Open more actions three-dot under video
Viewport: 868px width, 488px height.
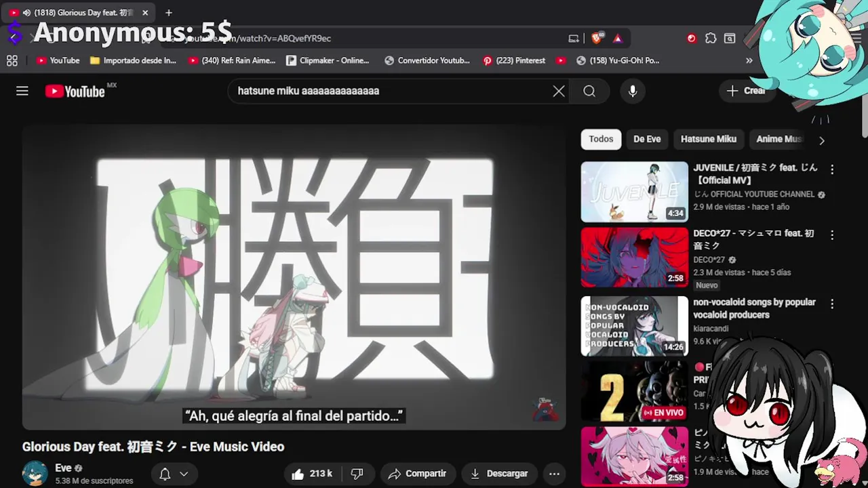coord(554,474)
